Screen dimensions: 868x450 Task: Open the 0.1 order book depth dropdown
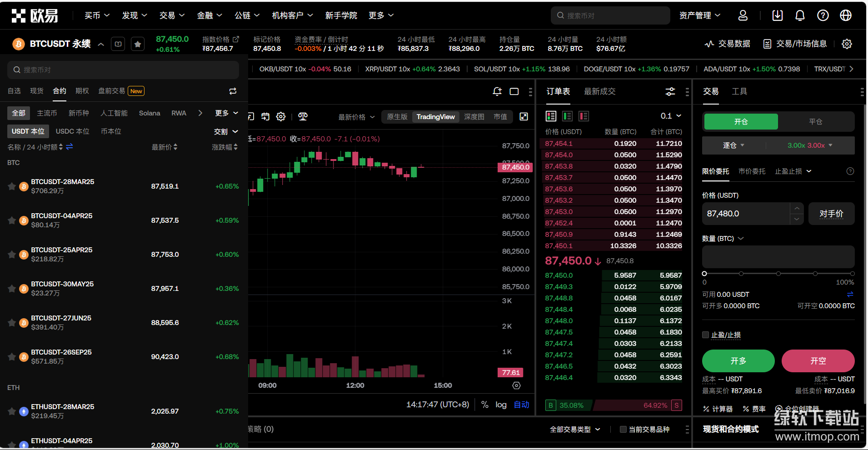click(671, 116)
